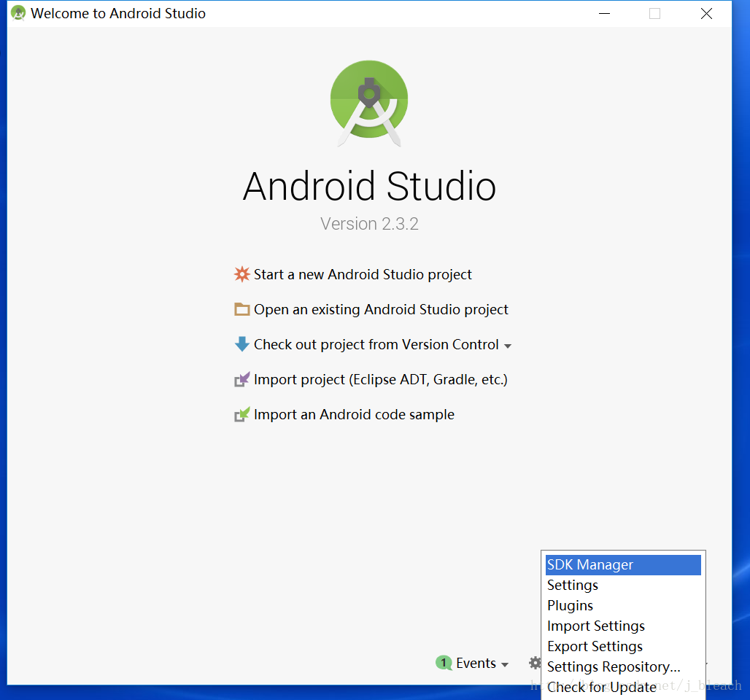750x700 pixels.
Task: Click the orange starburst new project icon
Action: (242, 274)
